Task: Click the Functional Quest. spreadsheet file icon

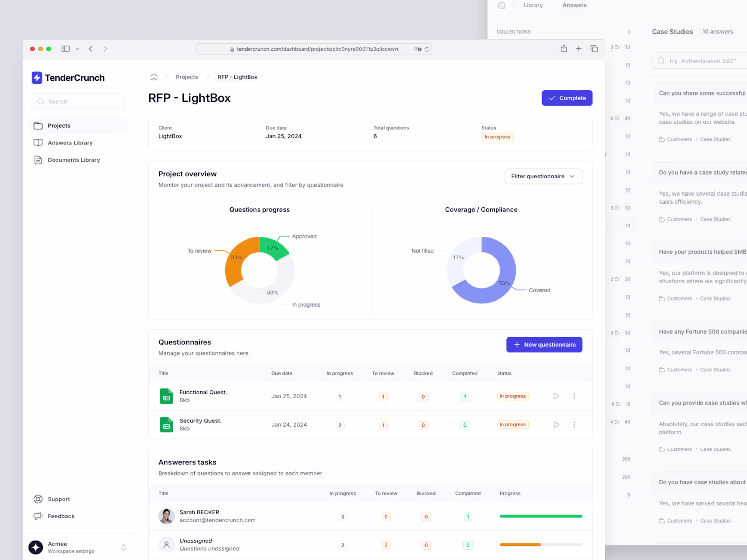Action: (x=167, y=396)
